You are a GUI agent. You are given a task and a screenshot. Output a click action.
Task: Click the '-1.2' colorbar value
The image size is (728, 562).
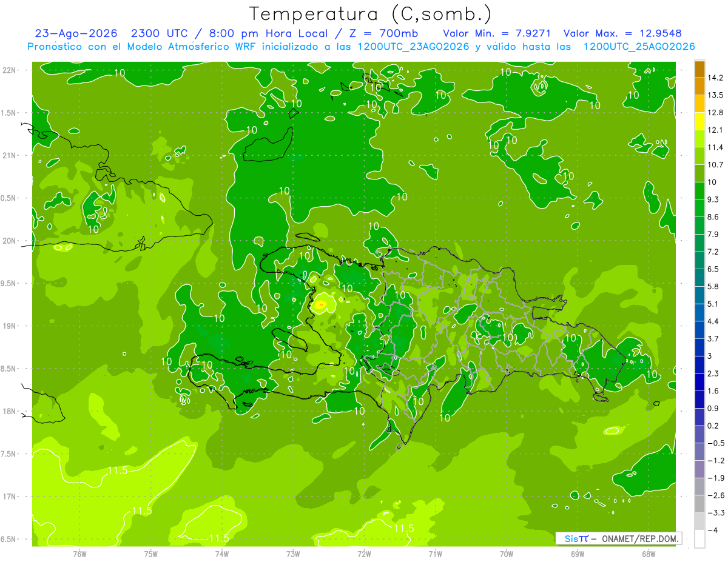pos(716,461)
